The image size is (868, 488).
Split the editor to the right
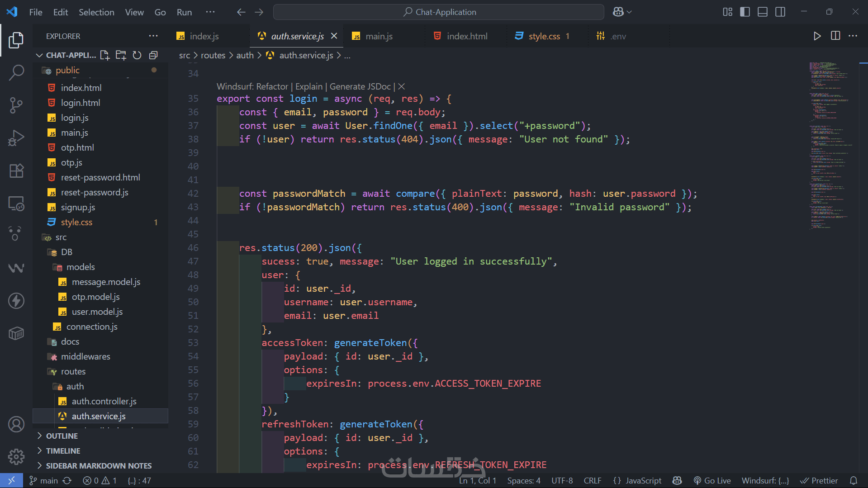(835, 36)
